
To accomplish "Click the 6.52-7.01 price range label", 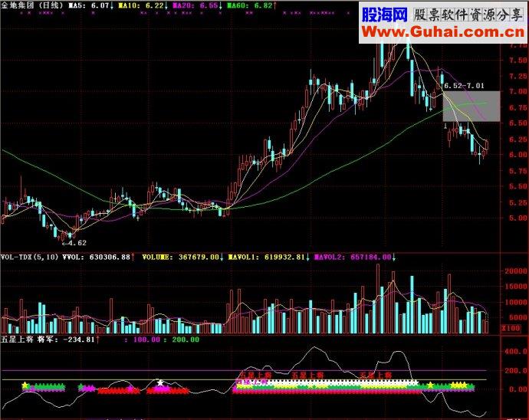I will (x=464, y=86).
